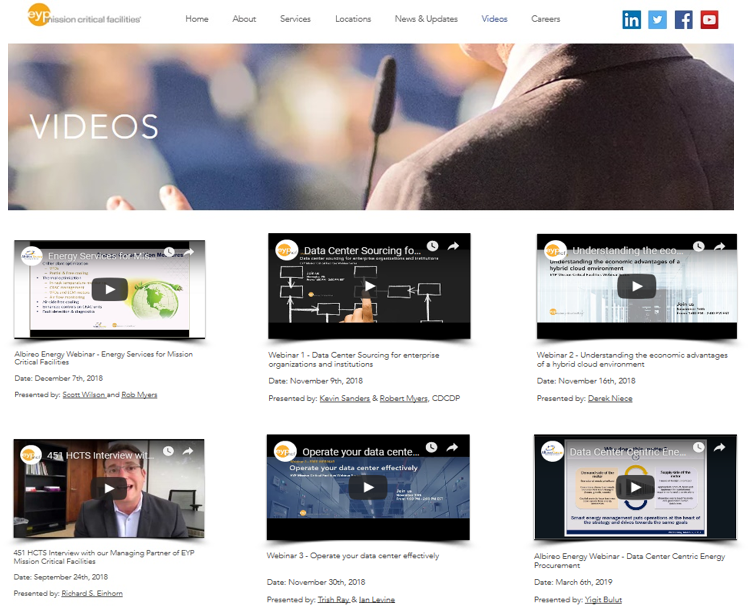Click 'Date: November 9th, 2018' text

[315, 380]
